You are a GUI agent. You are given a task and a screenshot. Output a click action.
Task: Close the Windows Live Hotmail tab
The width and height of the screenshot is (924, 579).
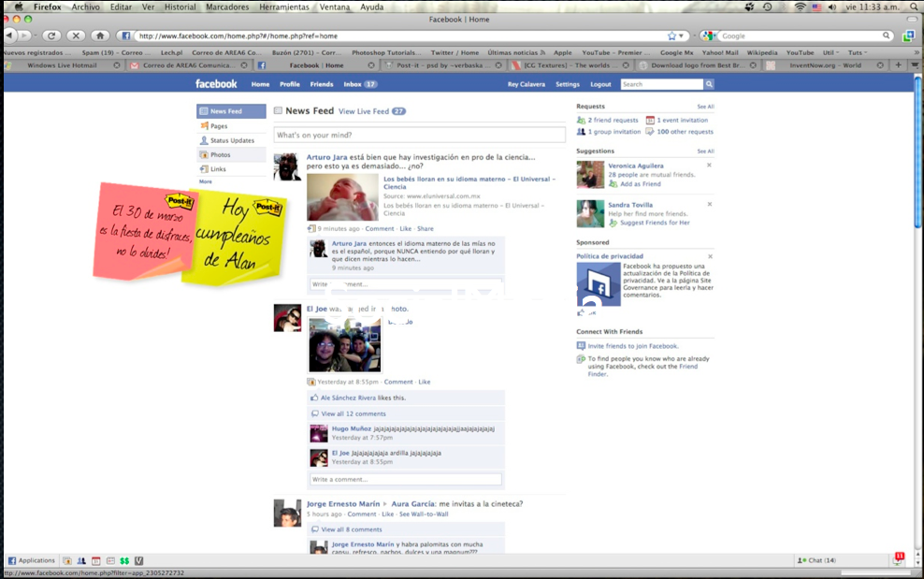point(117,65)
